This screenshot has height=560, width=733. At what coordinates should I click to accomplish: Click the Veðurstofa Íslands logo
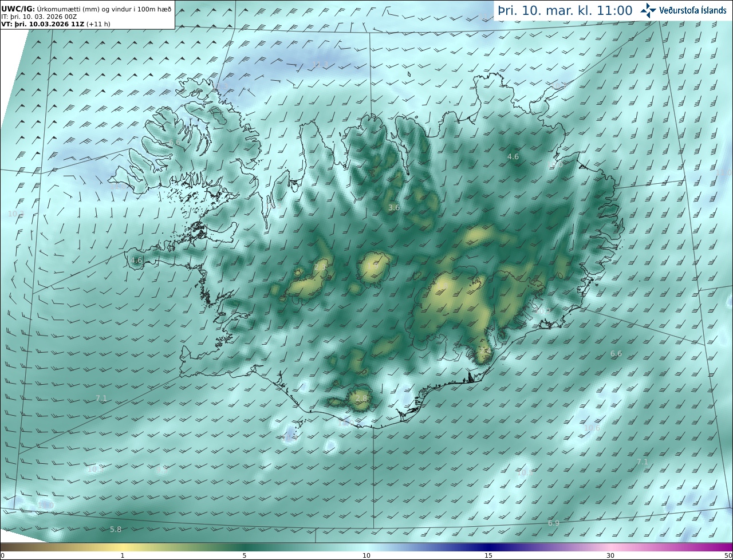point(684,10)
